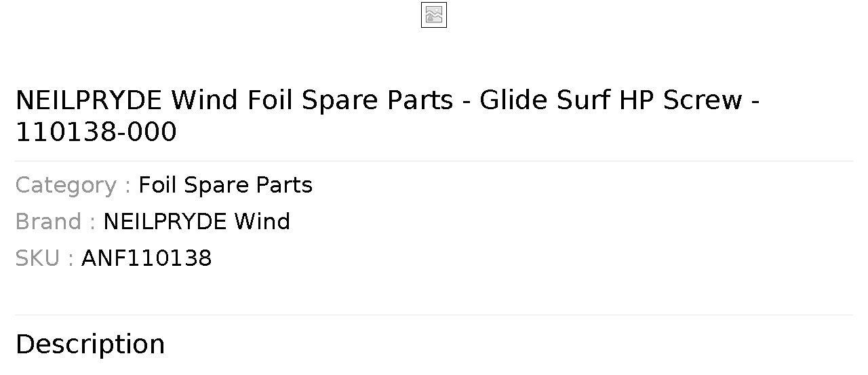Click the word "Parts" in category value
This screenshot has width=868, height=375.
(x=283, y=185)
